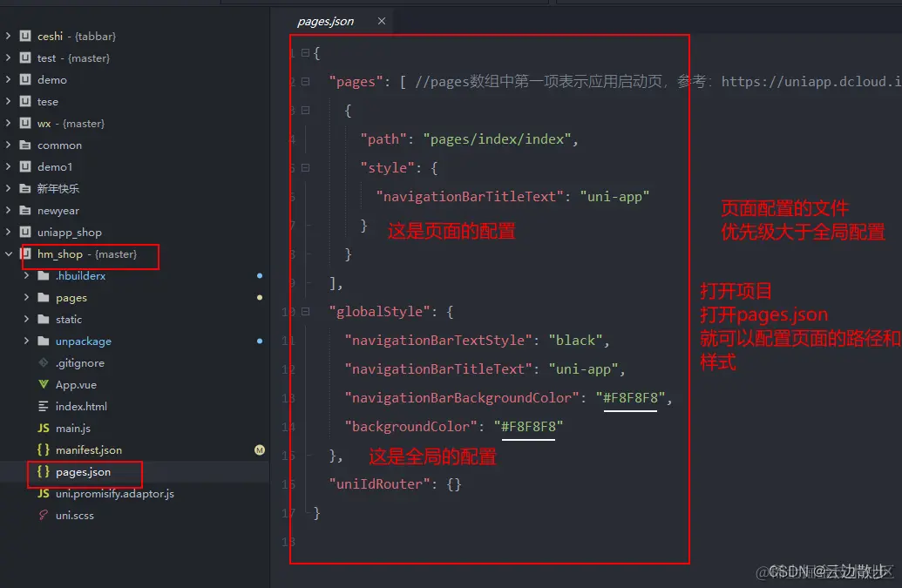Expand the wx - {master} project
This screenshot has width=902, height=588.
pyautogui.click(x=8, y=123)
